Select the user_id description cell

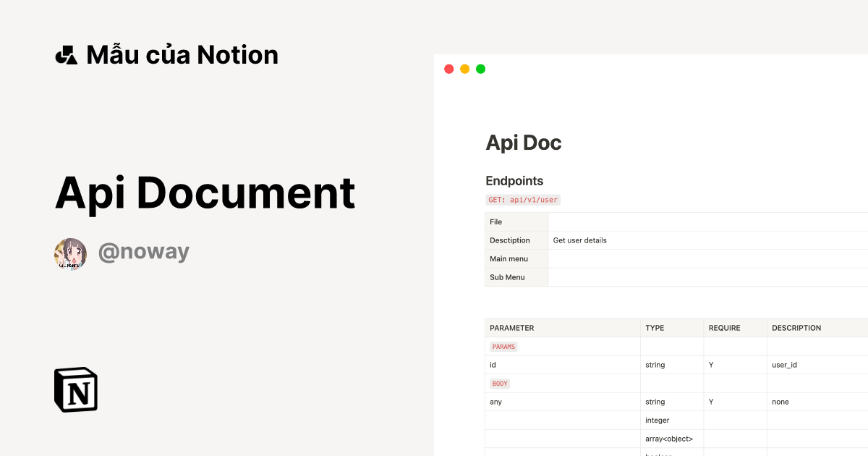(784, 365)
